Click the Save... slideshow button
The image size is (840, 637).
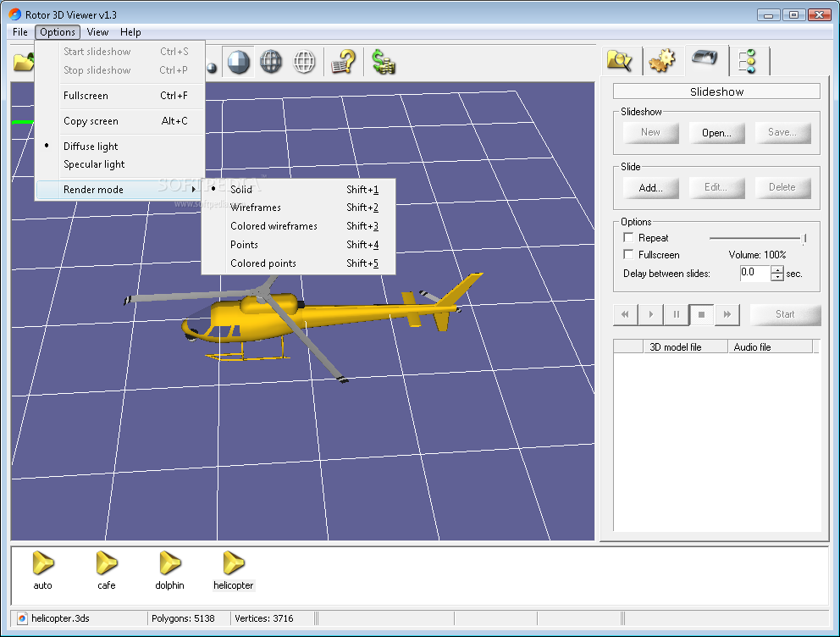782,132
